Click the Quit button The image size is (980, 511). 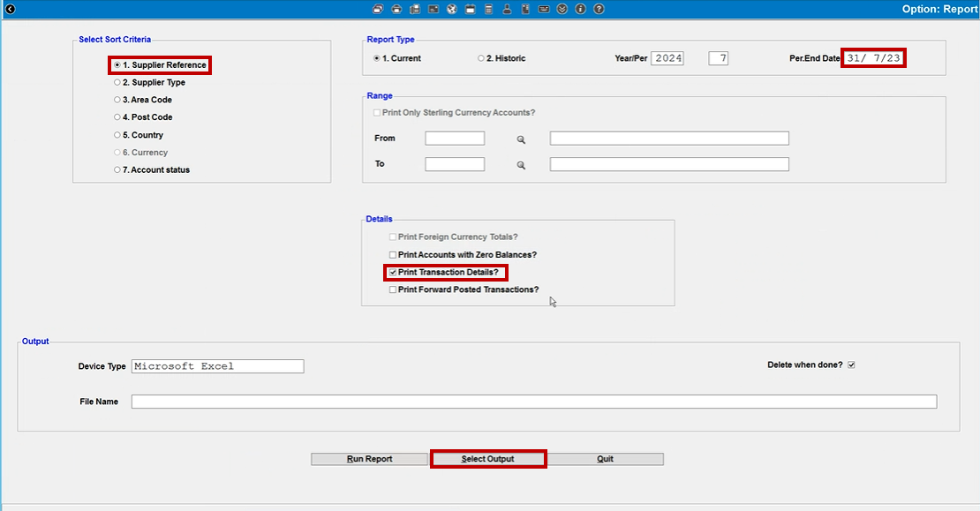(605, 459)
